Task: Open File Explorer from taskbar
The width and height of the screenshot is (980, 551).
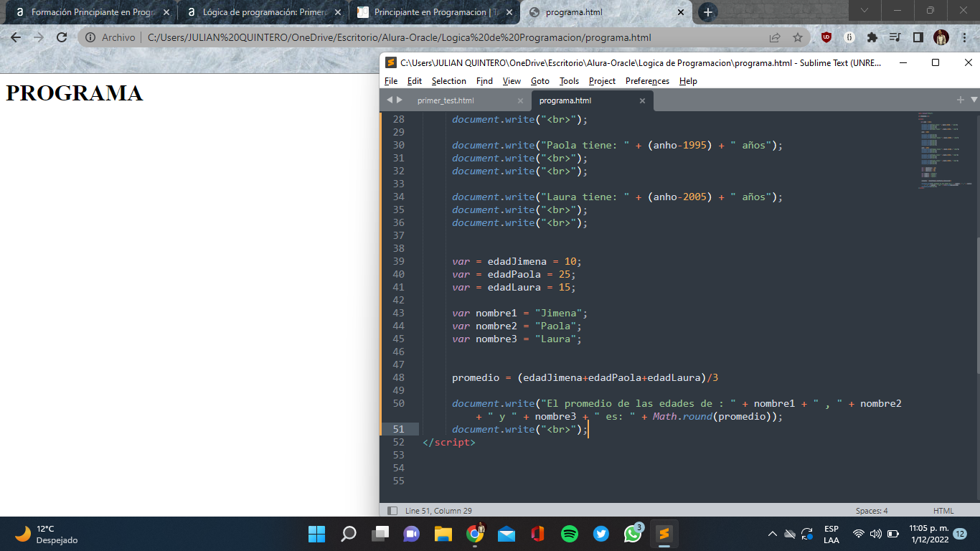Action: point(443,534)
